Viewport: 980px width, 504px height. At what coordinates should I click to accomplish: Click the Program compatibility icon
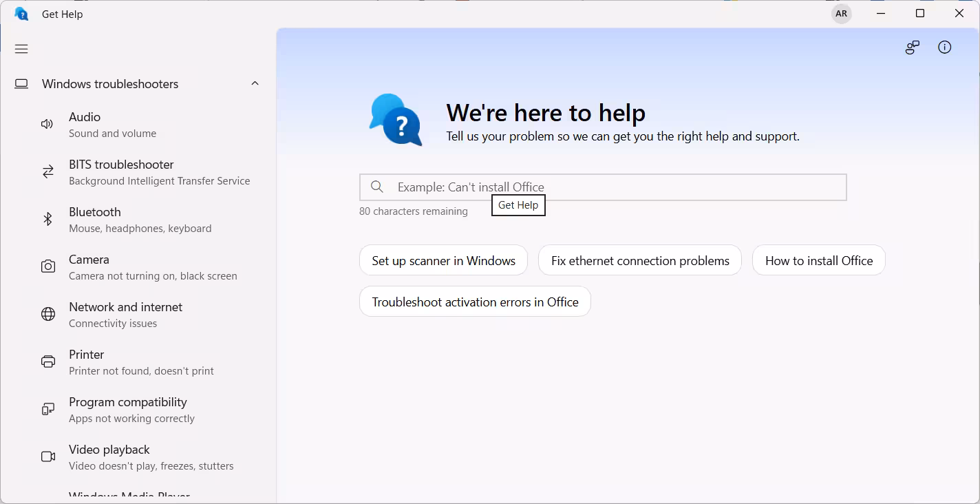(x=48, y=409)
